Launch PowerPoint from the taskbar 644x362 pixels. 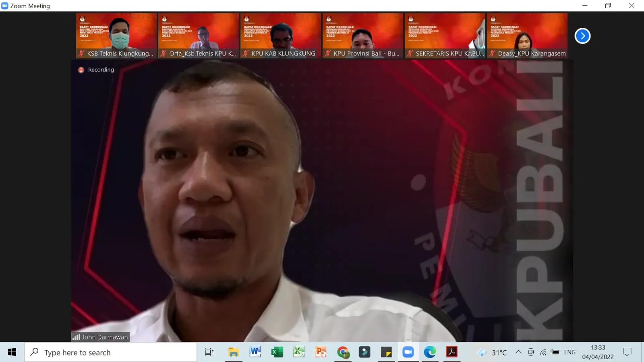point(321,352)
